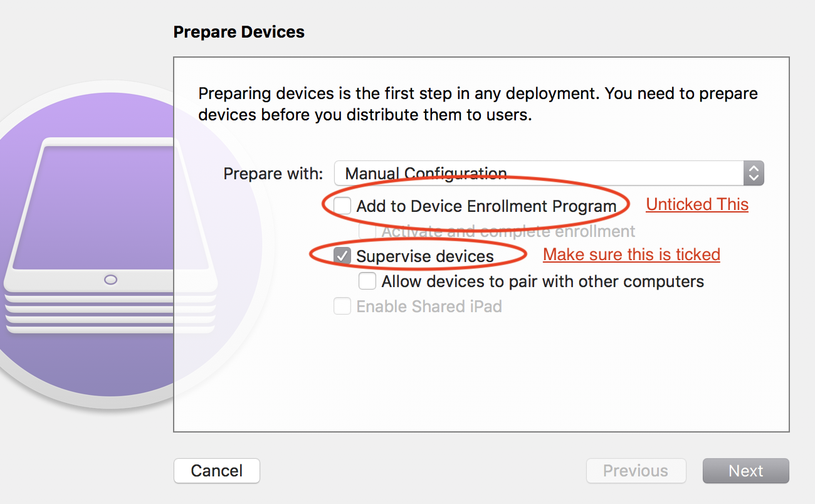This screenshot has width=815, height=504.
Task: Click the grayed Activate and complete enrollment checkbox
Action: click(367, 231)
